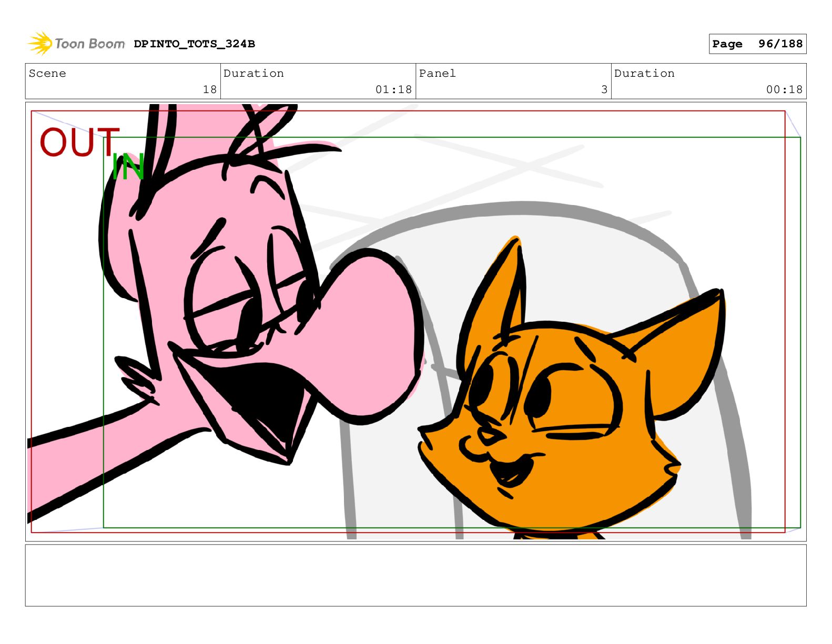Click the Duration label beside Panel
Viewport: 832px width, 644px height.
point(644,74)
